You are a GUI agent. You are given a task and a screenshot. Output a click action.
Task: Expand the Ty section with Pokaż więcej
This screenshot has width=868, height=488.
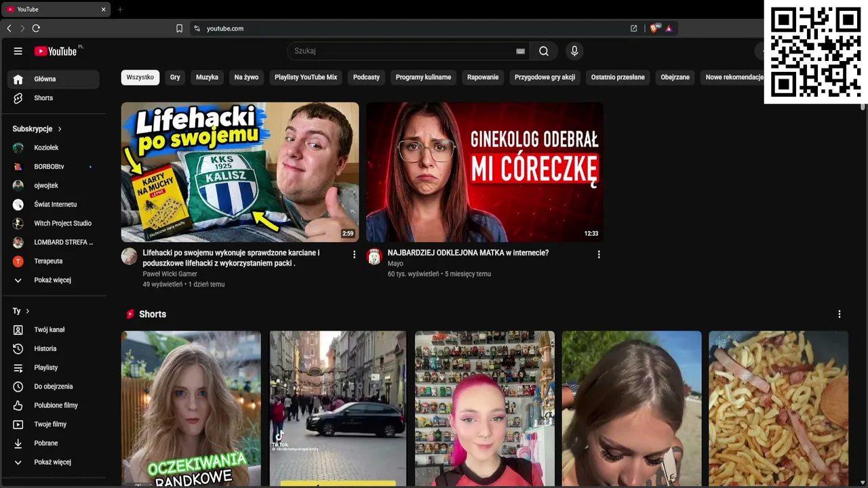(54, 463)
